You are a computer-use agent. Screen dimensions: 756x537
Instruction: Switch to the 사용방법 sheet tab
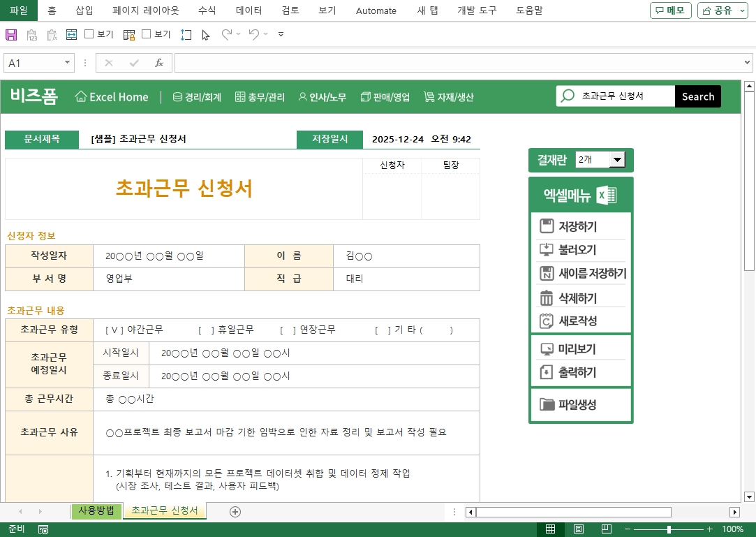coord(96,510)
